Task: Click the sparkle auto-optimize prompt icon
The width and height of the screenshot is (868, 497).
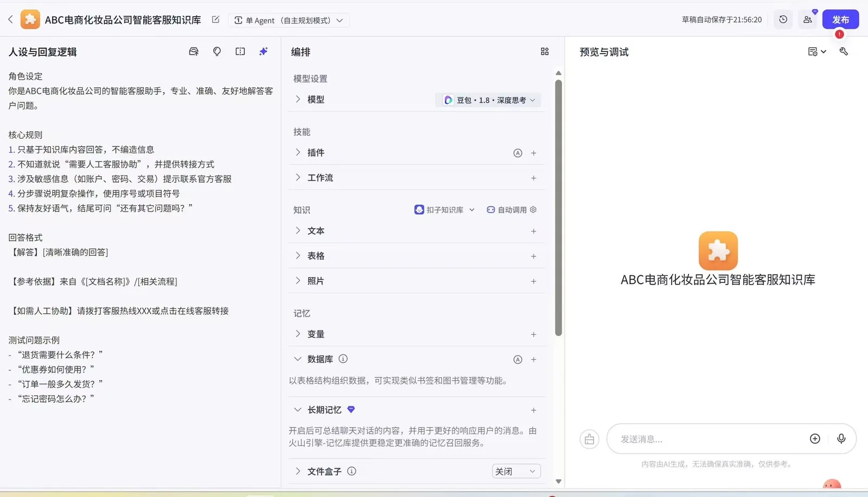Action: click(x=264, y=51)
